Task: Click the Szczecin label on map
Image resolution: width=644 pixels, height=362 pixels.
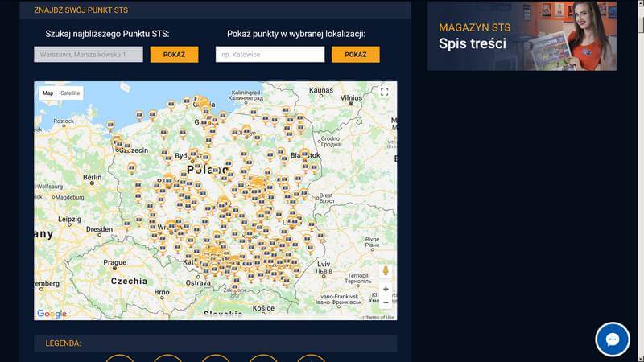Action: [x=134, y=150]
